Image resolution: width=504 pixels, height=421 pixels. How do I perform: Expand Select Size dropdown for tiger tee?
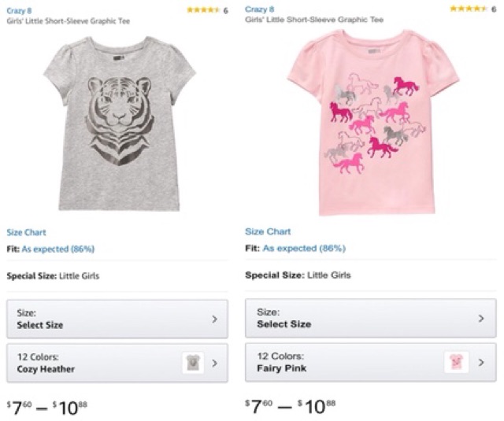(117, 319)
